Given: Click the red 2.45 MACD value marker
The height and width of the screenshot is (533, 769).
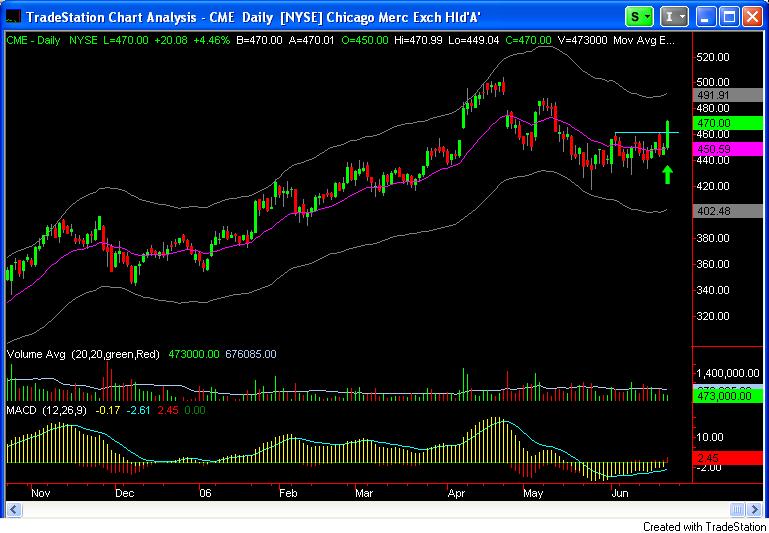Looking at the screenshot, I should pyautogui.click(x=727, y=458).
